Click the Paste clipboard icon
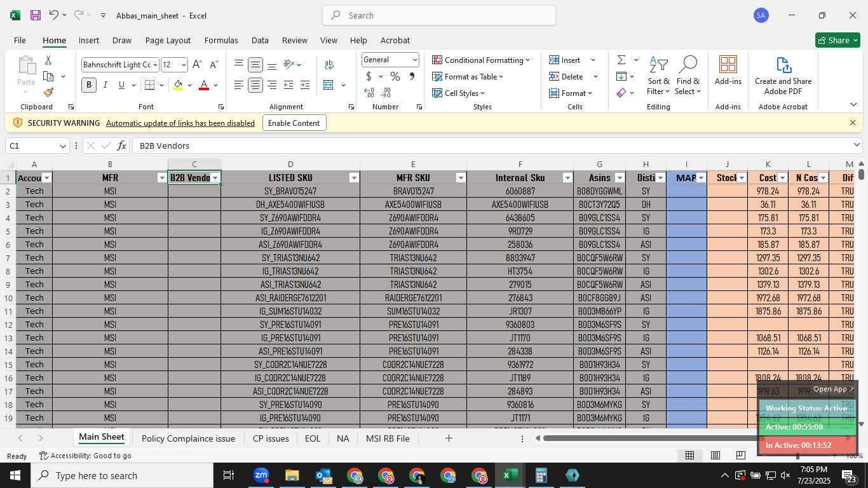 (x=26, y=65)
